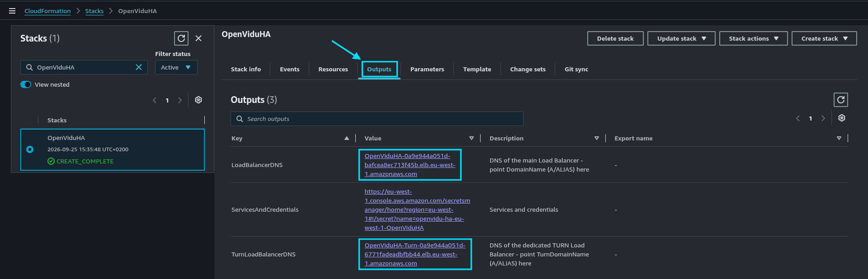Open the CloudFormation breadcrumb link

click(47, 11)
